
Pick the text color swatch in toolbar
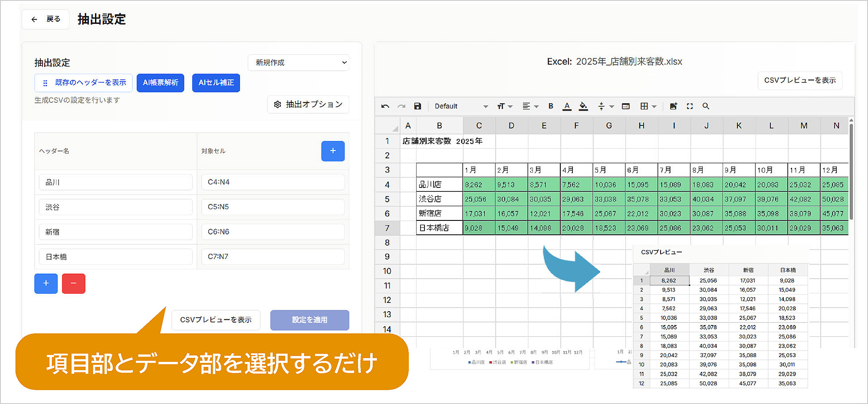coord(567,106)
